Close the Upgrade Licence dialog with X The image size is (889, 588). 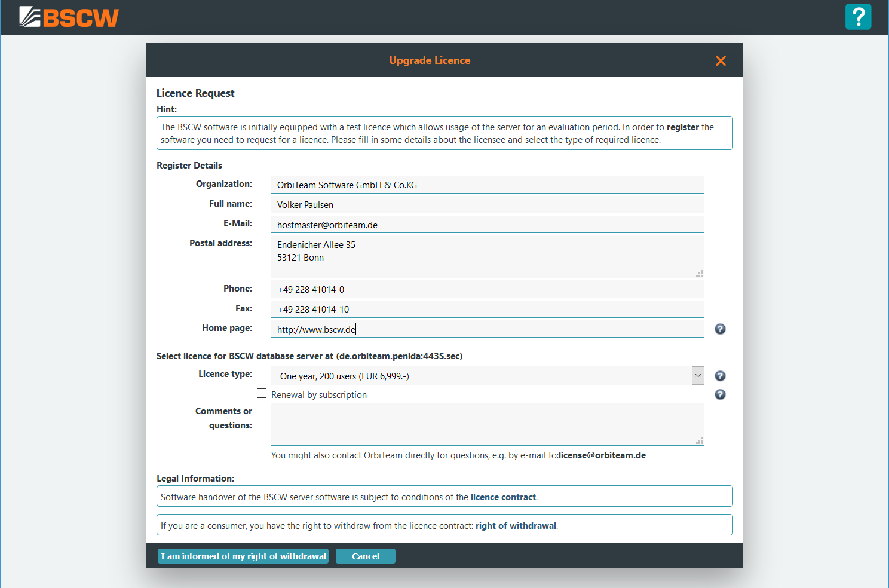(x=721, y=60)
